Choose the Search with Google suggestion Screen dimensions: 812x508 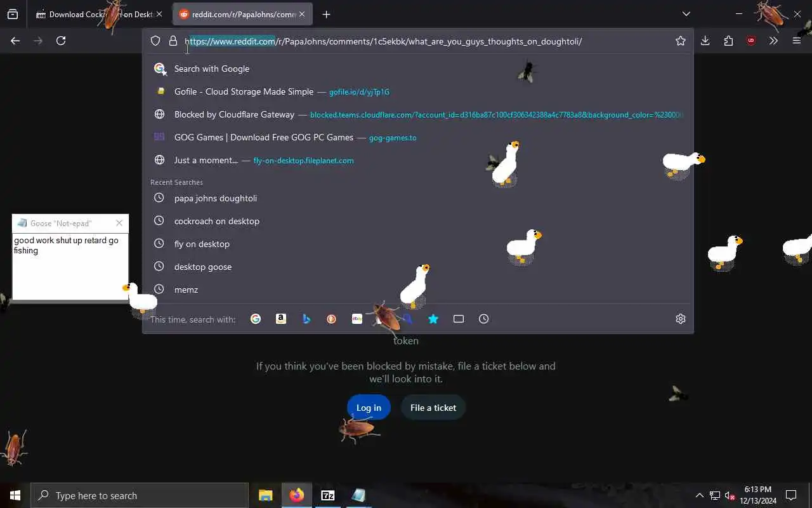pos(418,69)
